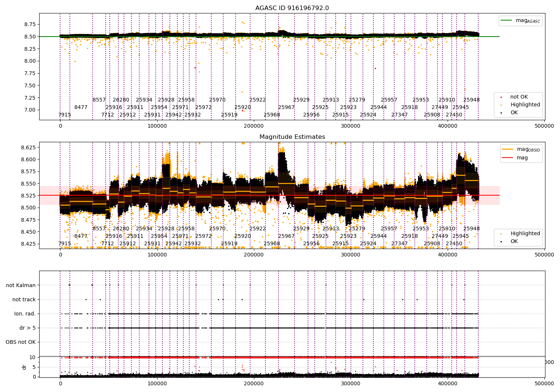The image size is (560, 392).
Task: Click the 7.75 tick in top plot
Action: pos(30,73)
